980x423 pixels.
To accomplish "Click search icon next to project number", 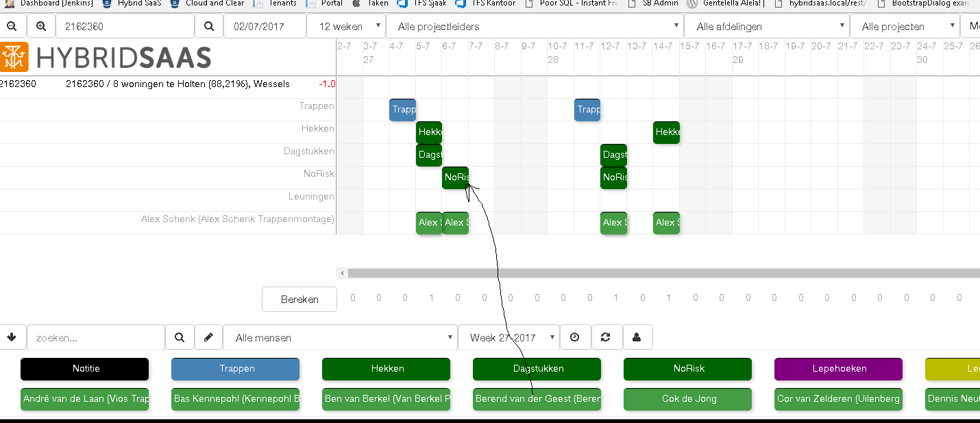I will pyautogui.click(x=209, y=27).
